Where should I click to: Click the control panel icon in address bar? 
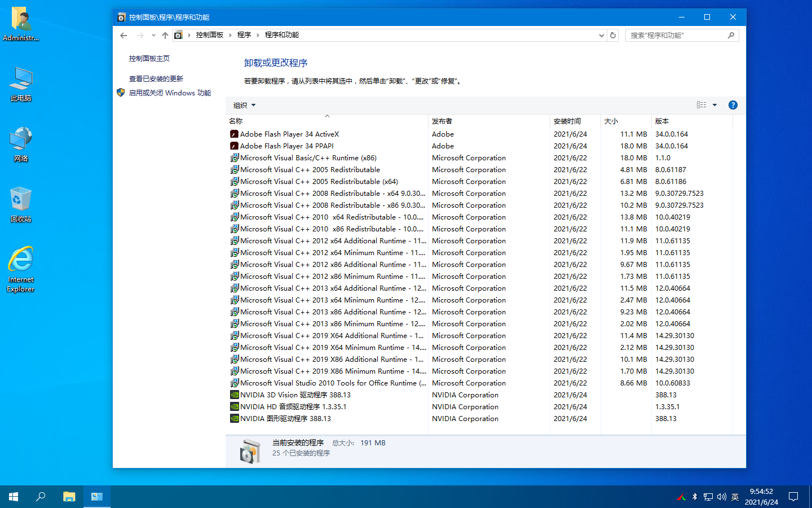(178, 35)
